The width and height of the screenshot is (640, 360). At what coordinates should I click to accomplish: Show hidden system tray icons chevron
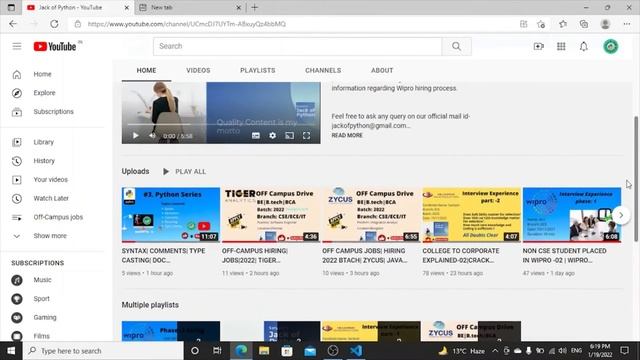pos(495,351)
